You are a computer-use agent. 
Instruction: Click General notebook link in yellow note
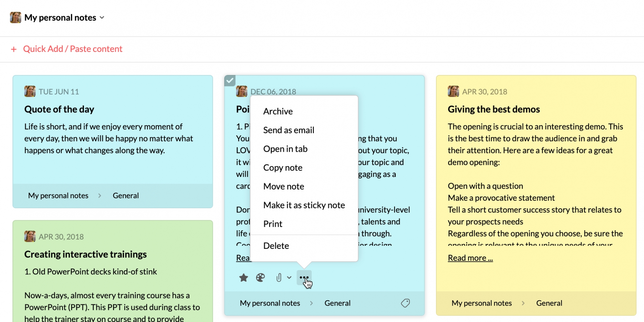pos(549,303)
